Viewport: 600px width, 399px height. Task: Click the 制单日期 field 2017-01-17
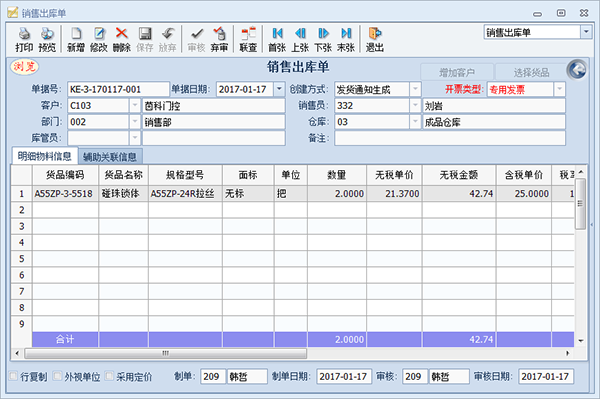[343, 376]
